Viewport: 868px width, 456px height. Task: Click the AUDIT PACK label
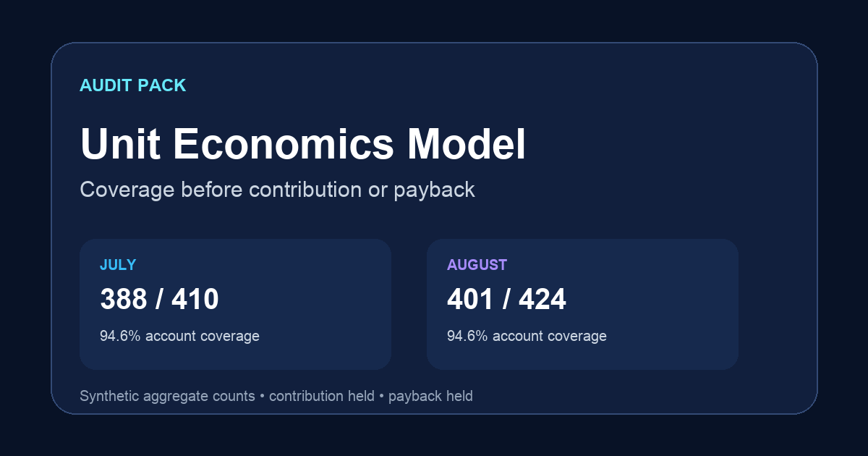pos(133,85)
